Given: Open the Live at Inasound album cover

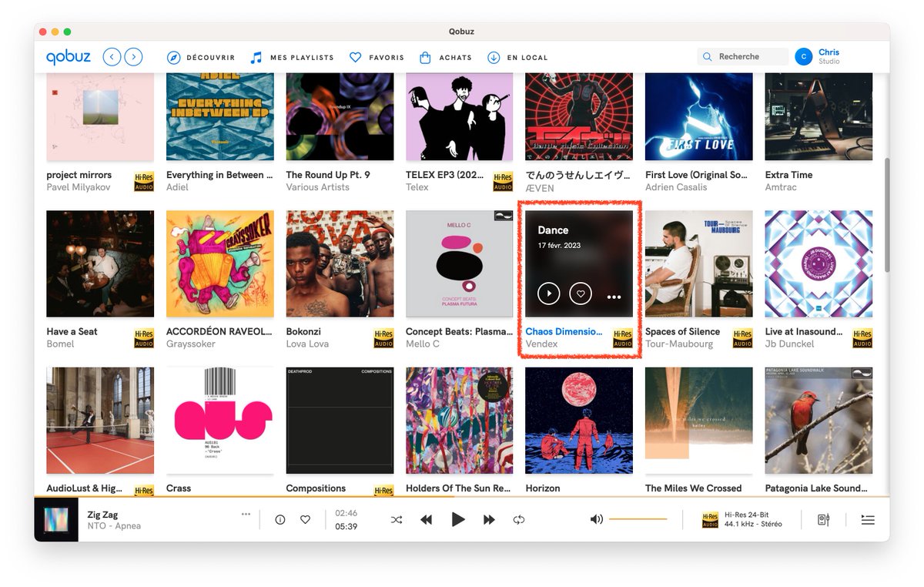Looking at the screenshot, I should 819,264.
